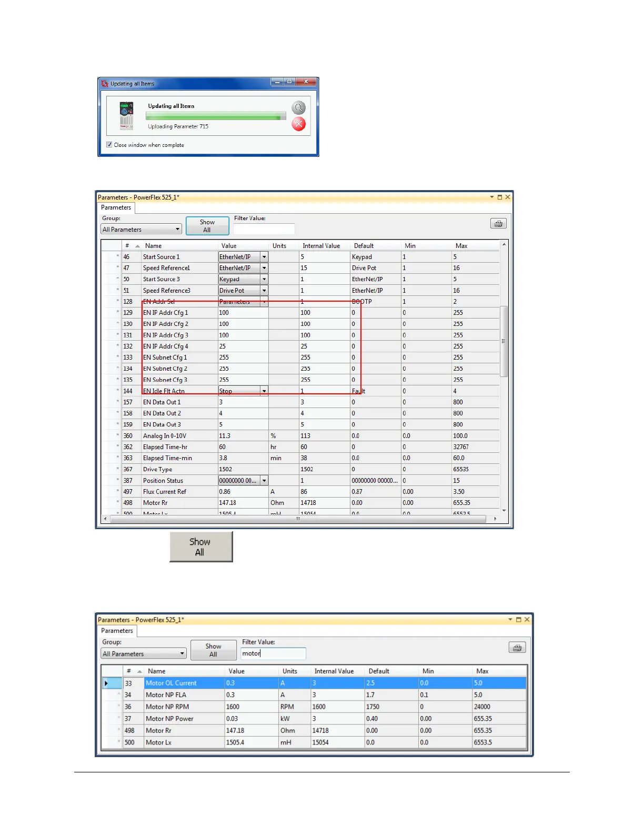The width and height of the screenshot is (644, 834).
Task: Click Drive Type value 1502
Action: coord(243,469)
